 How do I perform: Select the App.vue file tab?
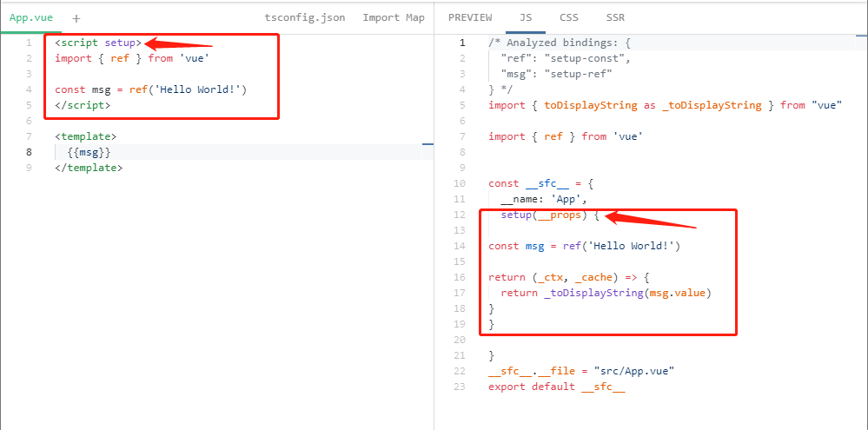(x=31, y=17)
